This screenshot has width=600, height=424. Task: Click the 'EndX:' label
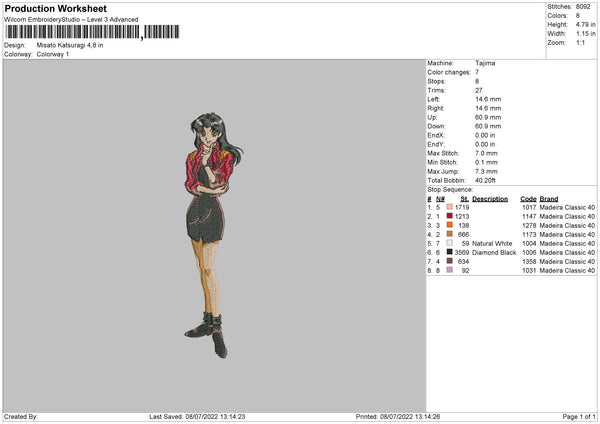(436, 135)
